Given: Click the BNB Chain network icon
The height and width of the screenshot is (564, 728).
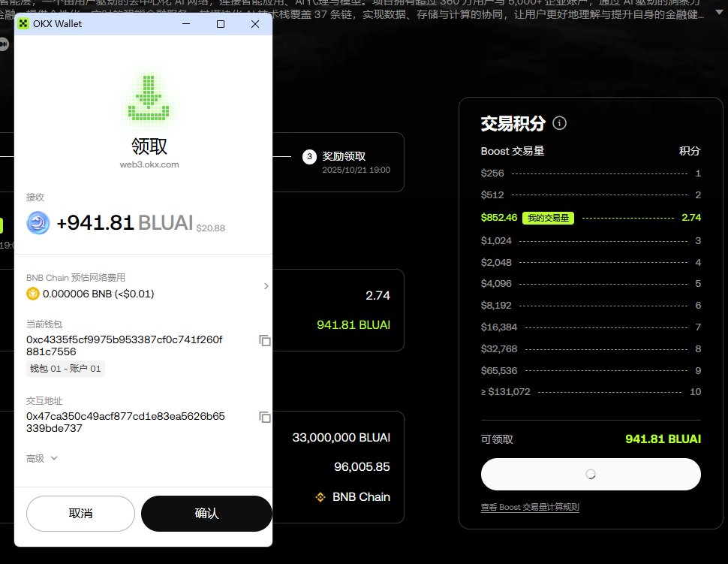Looking at the screenshot, I should [320, 497].
